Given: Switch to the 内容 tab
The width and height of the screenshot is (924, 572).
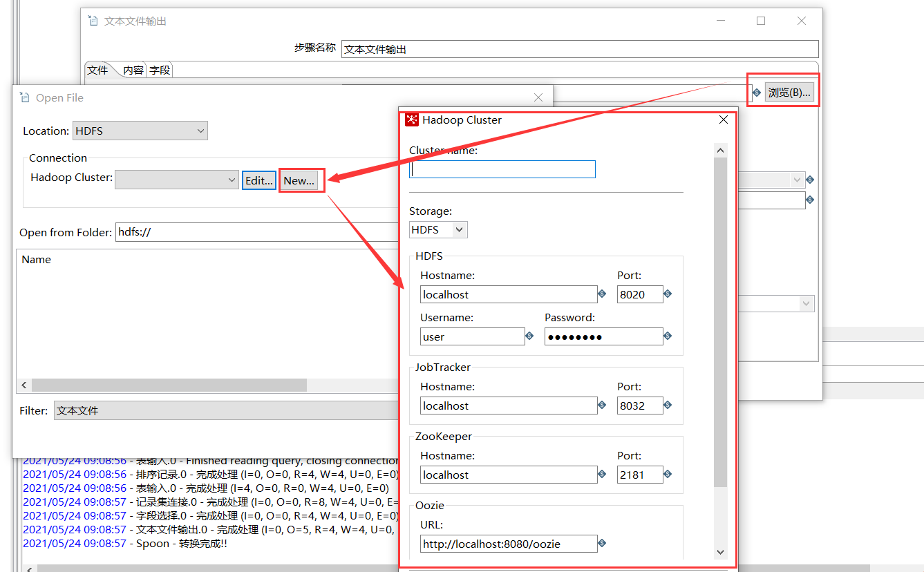Looking at the screenshot, I should click(133, 69).
